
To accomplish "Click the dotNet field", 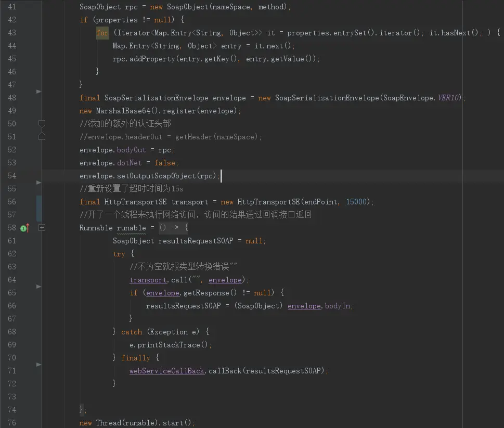I will coord(129,163).
